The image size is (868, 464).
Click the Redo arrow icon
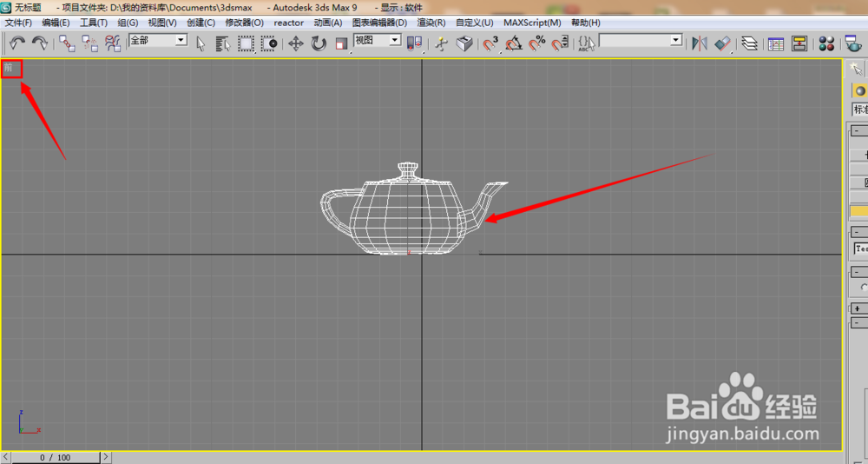pyautogui.click(x=39, y=43)
